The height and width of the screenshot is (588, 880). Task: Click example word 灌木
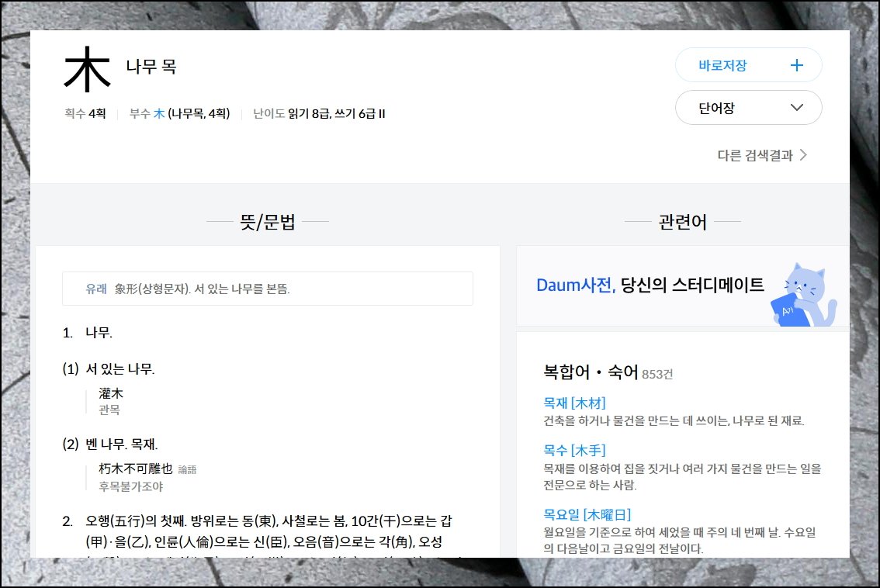[x=110, y=393]
